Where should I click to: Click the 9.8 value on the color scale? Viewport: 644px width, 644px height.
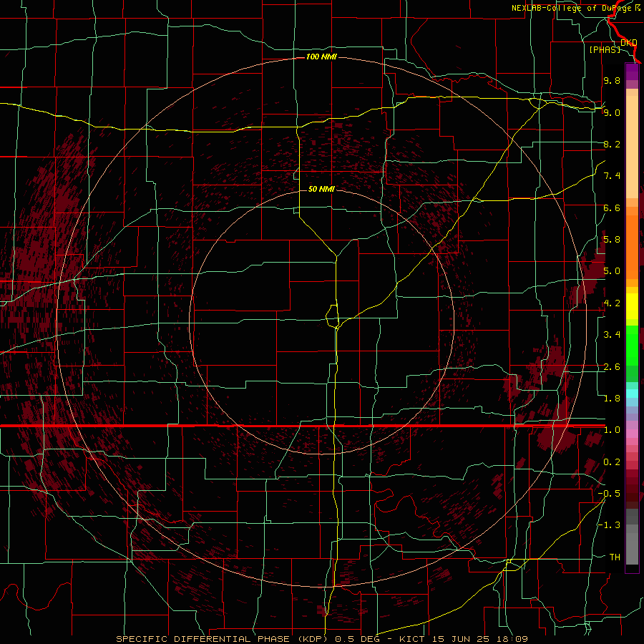(x=612, y=80)
